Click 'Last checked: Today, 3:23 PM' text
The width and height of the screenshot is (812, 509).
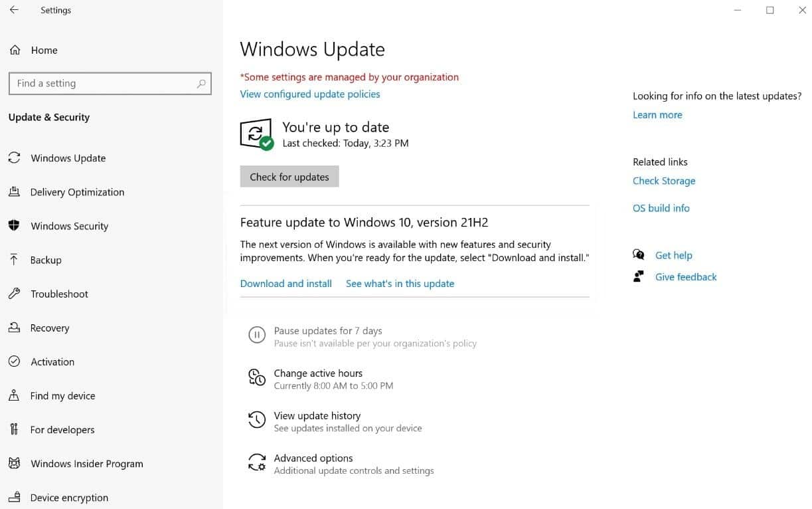345,143
